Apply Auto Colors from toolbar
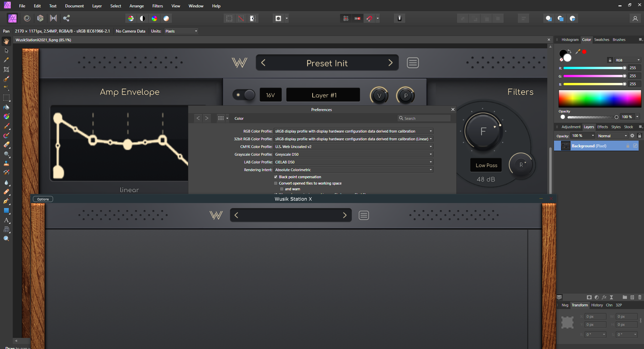The height and width of the screenshot is (349, 644). coord(154,18)
